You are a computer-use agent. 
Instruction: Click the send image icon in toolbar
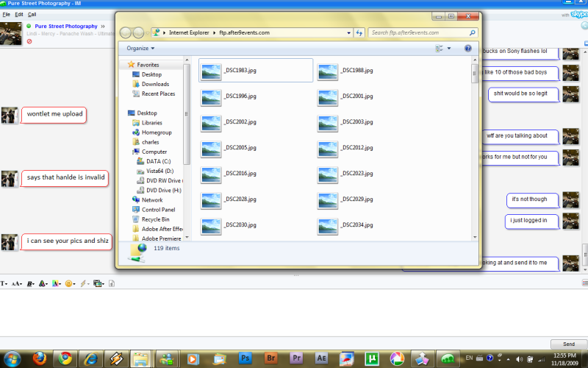pyautogui.click(x=98, y=284)
